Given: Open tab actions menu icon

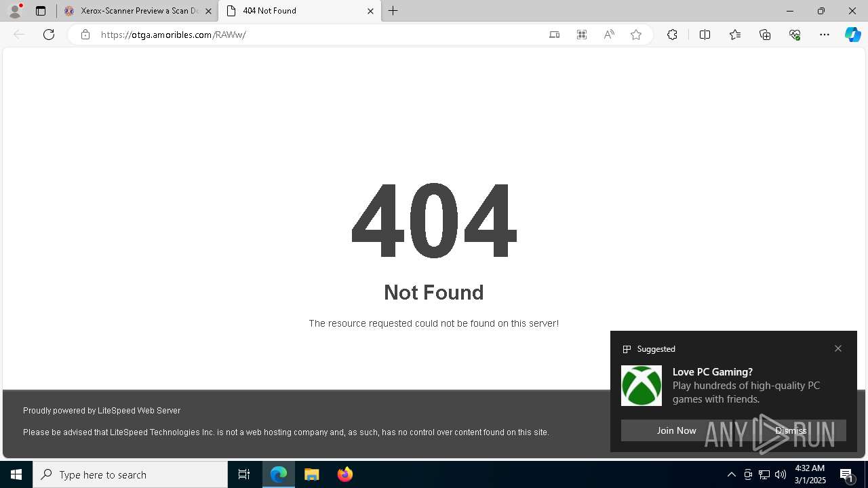Looking at the screenshot, I should click(41, 11).
